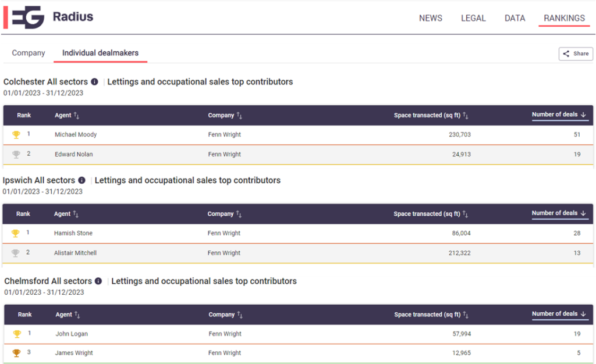This screenshot has height=364, width=596.
Task: Click the Rank header in Ipswich table
Action: pyautogui.click(x=23, y=214)
